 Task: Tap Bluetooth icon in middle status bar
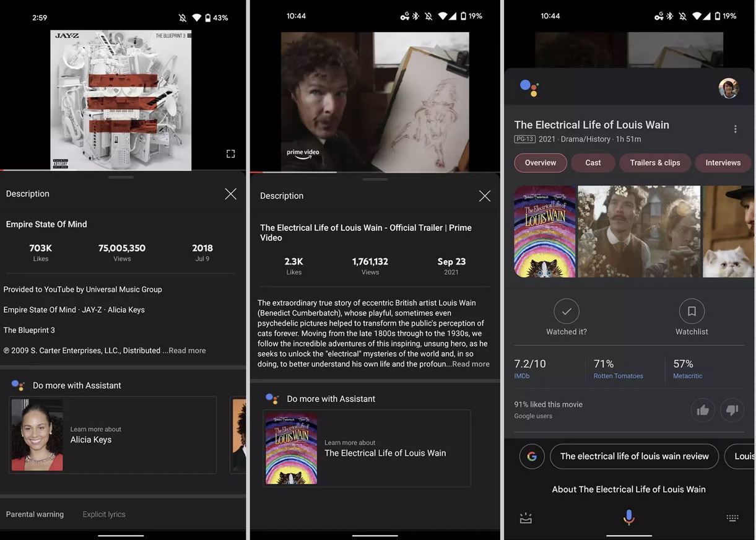coord(416,16)
